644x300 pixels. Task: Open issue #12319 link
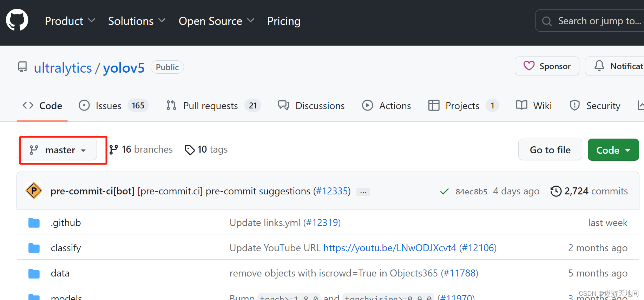[322, 222]
